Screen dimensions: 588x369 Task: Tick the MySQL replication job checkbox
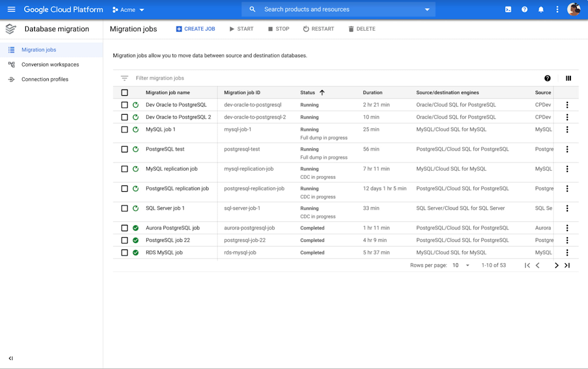(125, 169)
